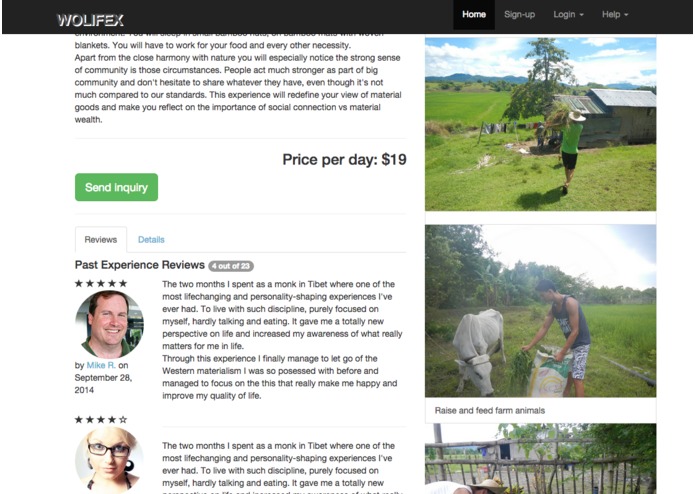The width and height of the screenshot is (695, 494).
Task: Select the Reviews tab
Action: 101,240
